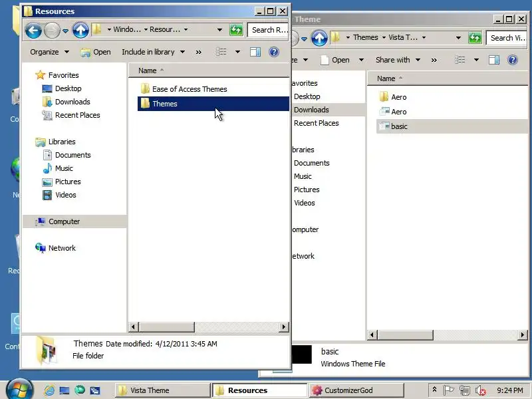Open view options dropdown in Vista Theme

pos(477,60)
